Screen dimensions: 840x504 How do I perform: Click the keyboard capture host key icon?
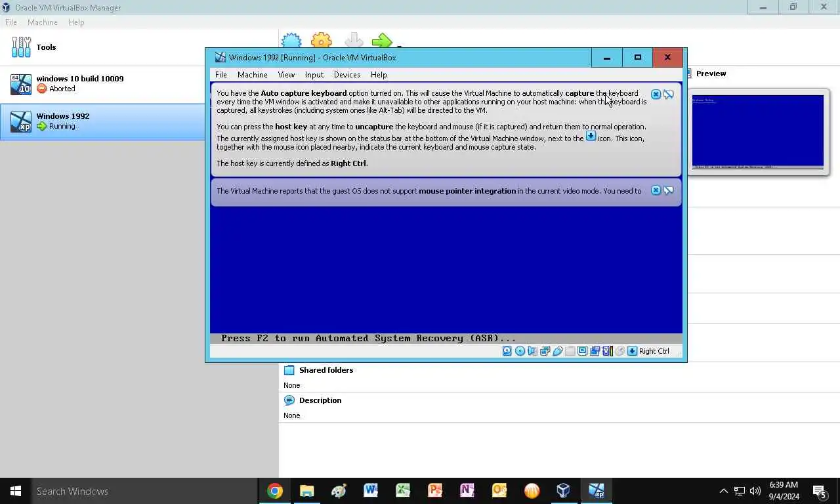pyautogui.click(x=632, y=351)
